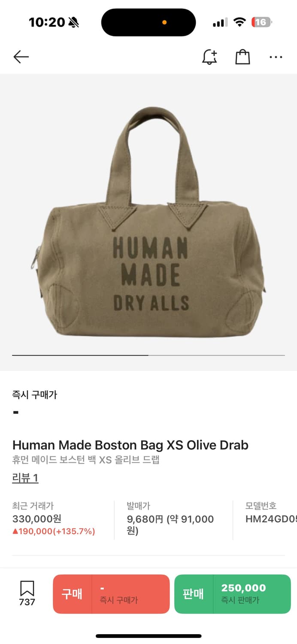The image size is (297, 644).
Task: Tap the red 구매 buy button
Action: [111, 594]
